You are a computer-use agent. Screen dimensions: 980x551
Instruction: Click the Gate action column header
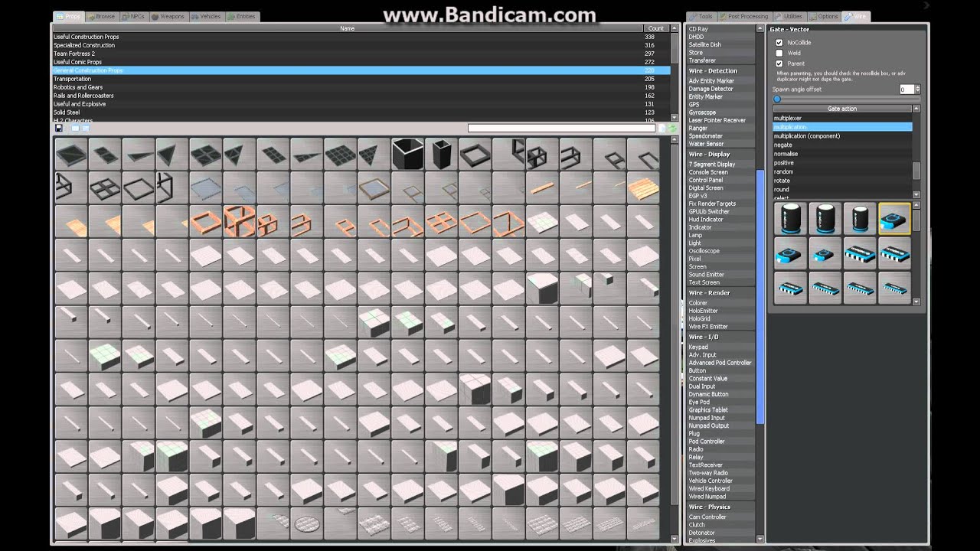point(842,109)
